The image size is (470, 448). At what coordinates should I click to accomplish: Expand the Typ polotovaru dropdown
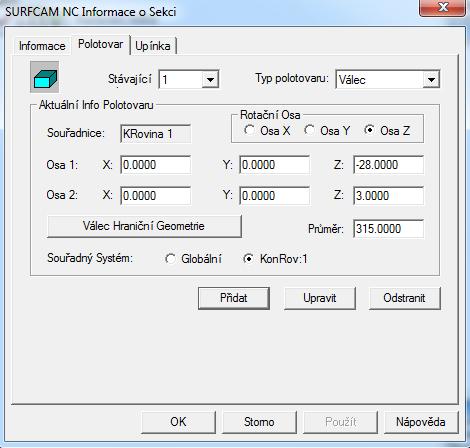coord(431,79)
